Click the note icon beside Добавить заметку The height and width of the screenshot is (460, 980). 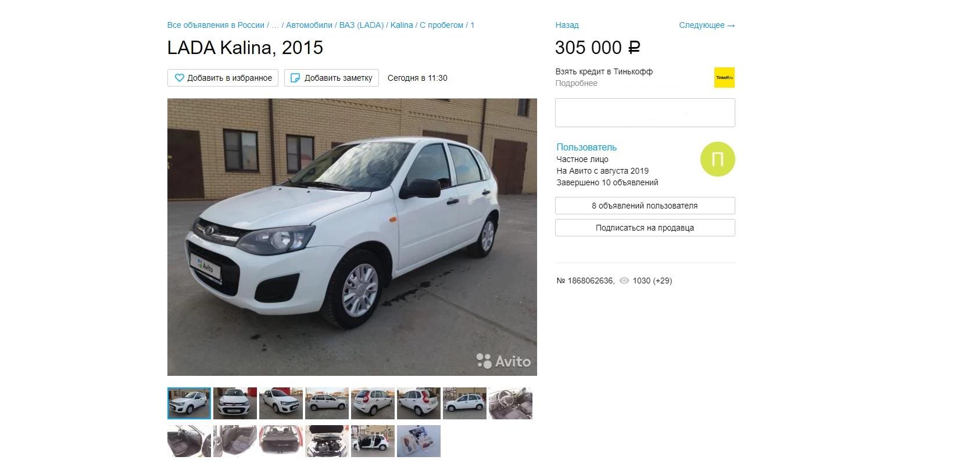(295, 78)
